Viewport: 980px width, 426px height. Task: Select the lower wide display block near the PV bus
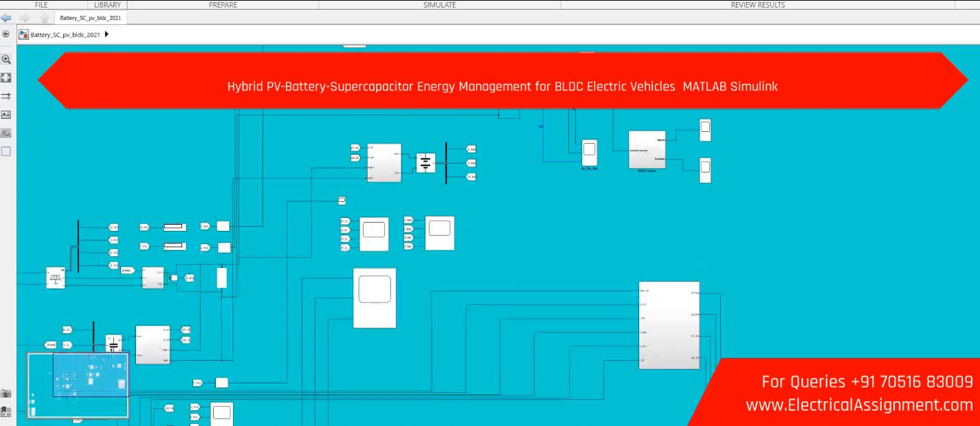click(x=175, y=246)
